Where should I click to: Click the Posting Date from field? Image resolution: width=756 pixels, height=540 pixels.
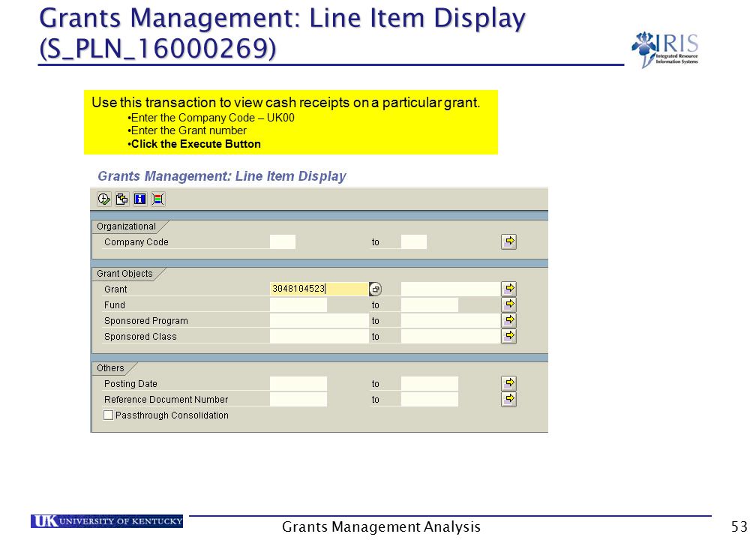298,383
